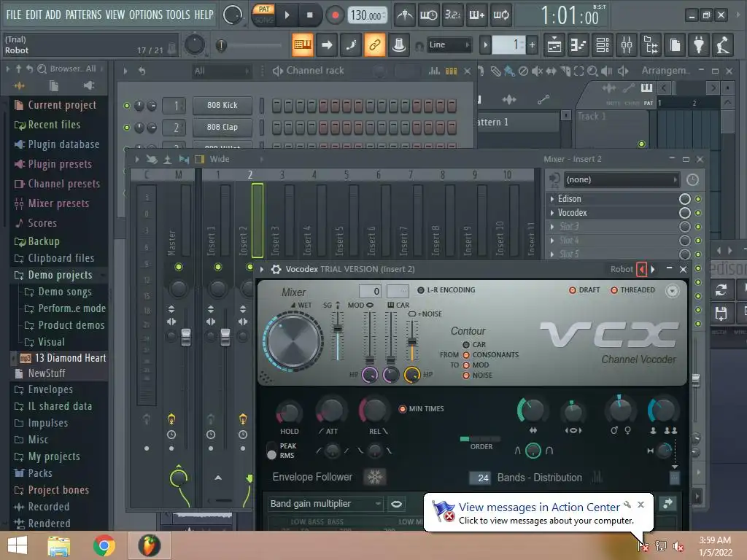Screen dimensions: 747x560
Task: Open Band gain multiplier dropdown
Action: tap(325, 504)
